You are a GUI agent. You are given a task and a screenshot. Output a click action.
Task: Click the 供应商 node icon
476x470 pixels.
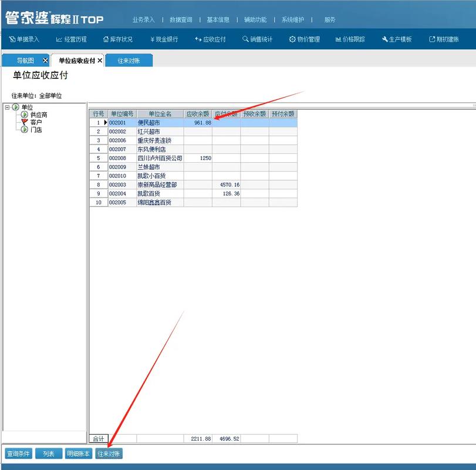(x=24, y=115)
